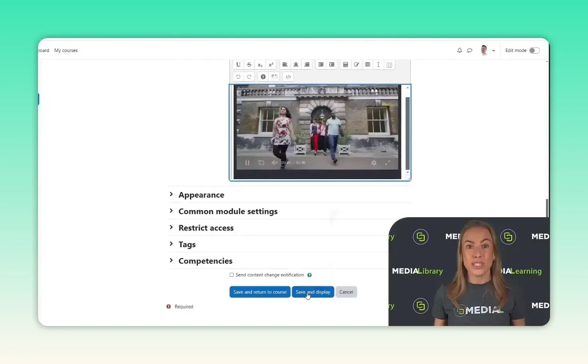Screen dimensions: 588x364
Task: Open help for content change notification
Action: [309, 275]
